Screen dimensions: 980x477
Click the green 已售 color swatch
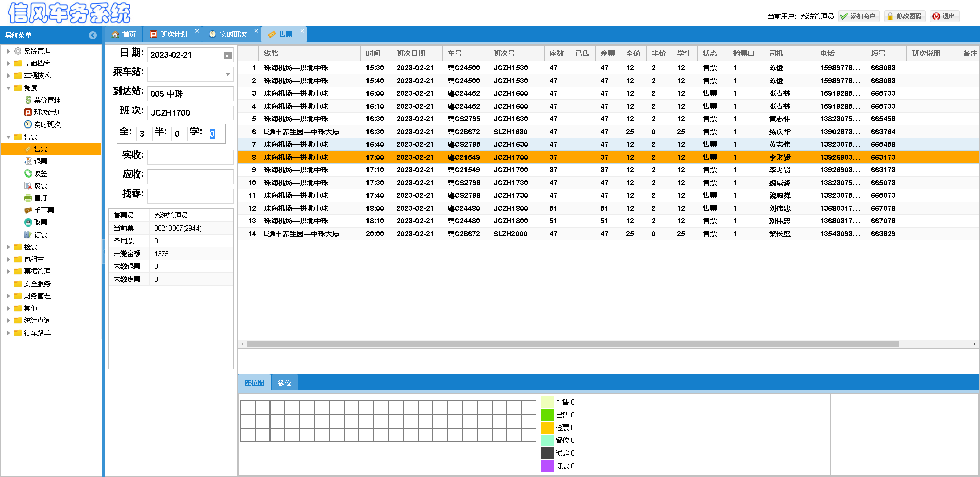(x=547, y=415)
